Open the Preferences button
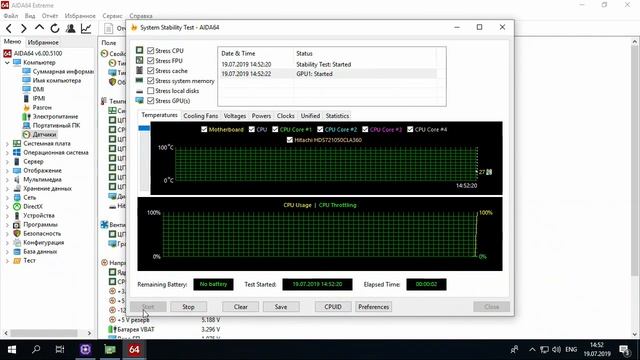 373,307
